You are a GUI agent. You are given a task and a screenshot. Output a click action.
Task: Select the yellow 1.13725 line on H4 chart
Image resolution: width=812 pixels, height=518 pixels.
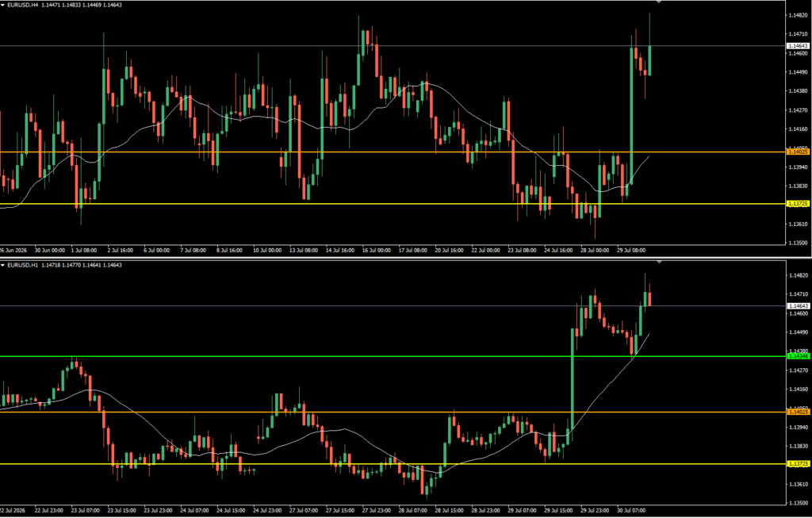(393, 204)
